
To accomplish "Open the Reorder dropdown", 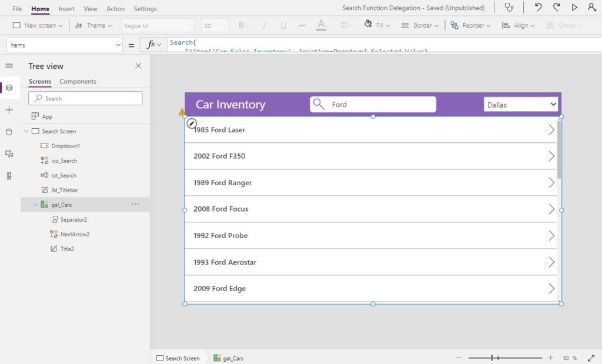I will tap(470, 25).
